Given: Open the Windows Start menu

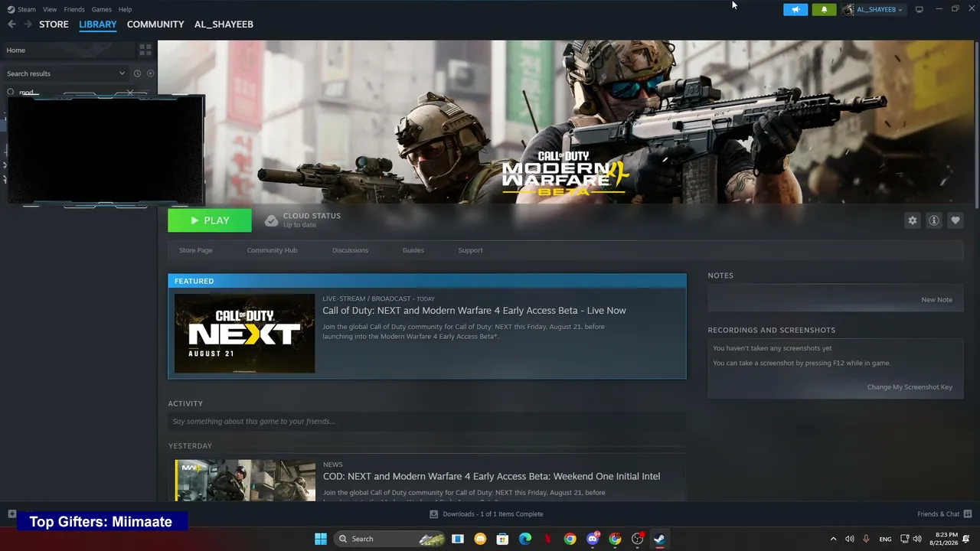Looking at the screenshot, I should [321, 539].
